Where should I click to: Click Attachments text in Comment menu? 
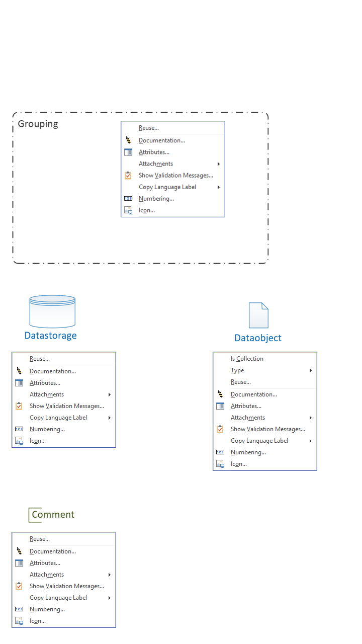coord(47,575)
